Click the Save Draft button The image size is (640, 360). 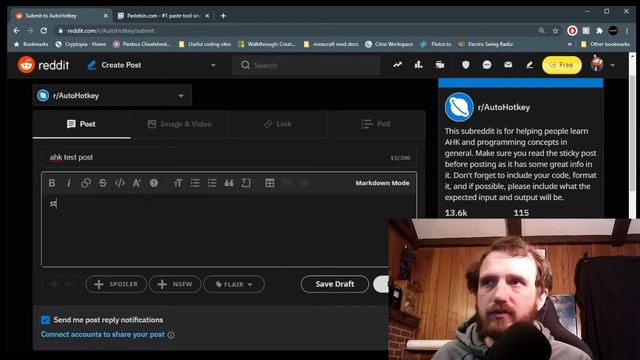click(x=335, y=284)
